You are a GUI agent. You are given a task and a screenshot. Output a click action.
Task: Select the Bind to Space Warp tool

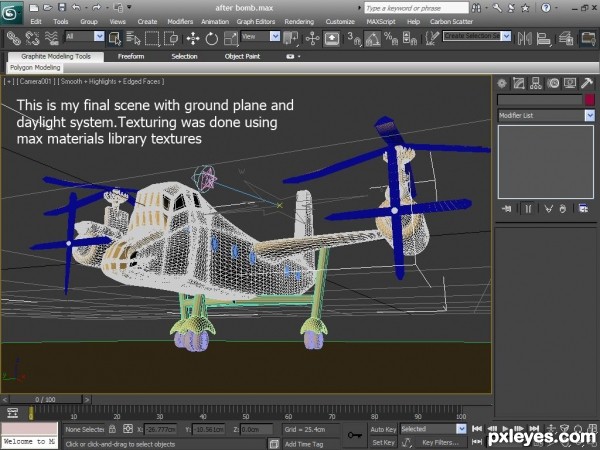click(51, 39)
